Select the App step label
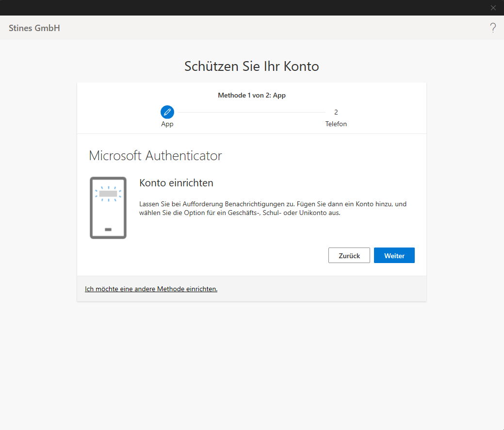This screenshot has width=504, height=430. [167, 124]
